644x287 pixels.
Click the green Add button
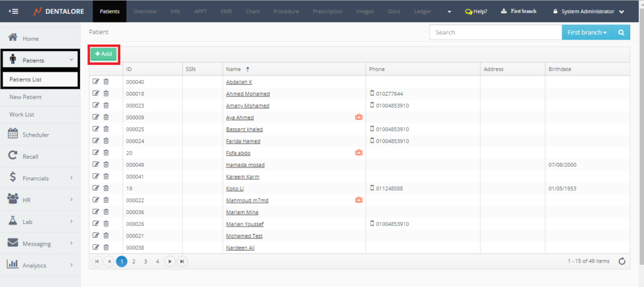[103, 54]
